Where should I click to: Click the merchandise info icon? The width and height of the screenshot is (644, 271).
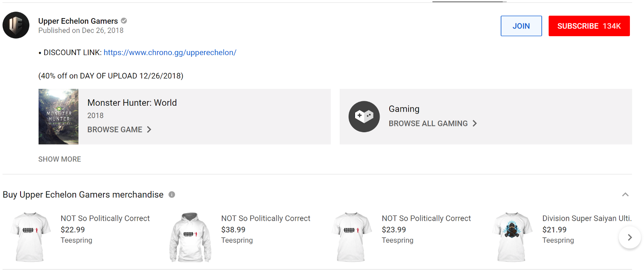172,195
